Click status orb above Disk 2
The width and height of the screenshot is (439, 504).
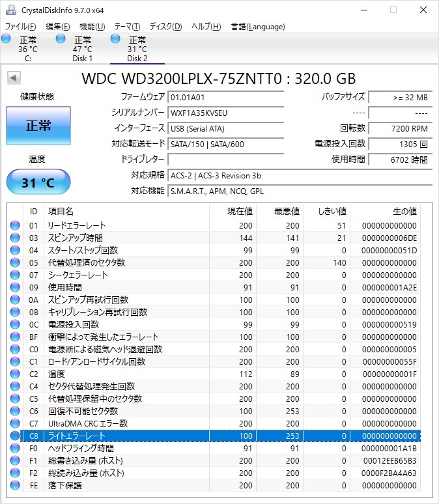coord(115,39)
